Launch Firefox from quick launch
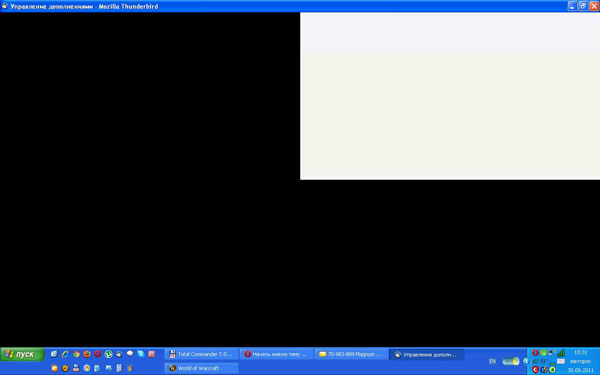Screen dimensions: 600x375 [x=87, y=354]
